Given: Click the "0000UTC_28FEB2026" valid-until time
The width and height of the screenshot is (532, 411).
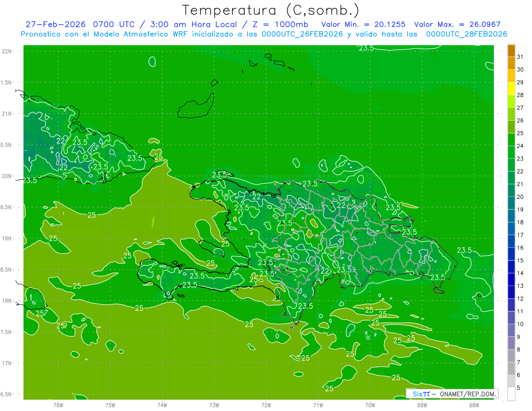Looking at the screenshot, I should 466,34.
